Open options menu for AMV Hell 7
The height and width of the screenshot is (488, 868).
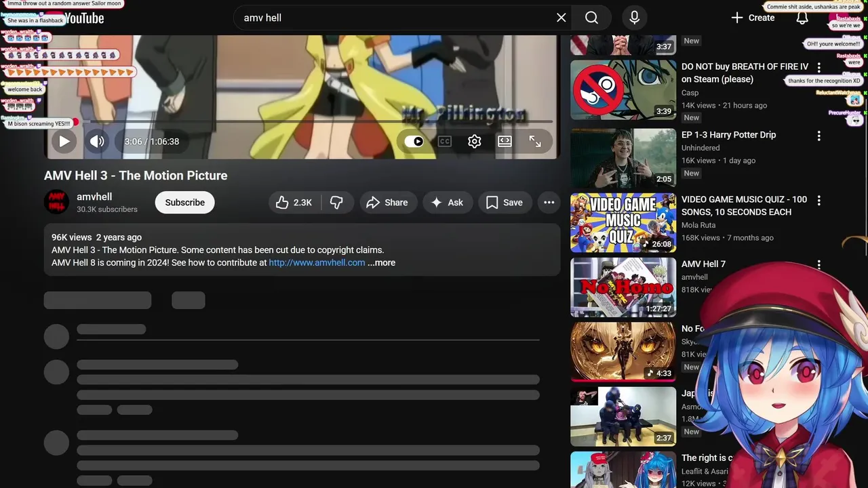tap(819, 265)
